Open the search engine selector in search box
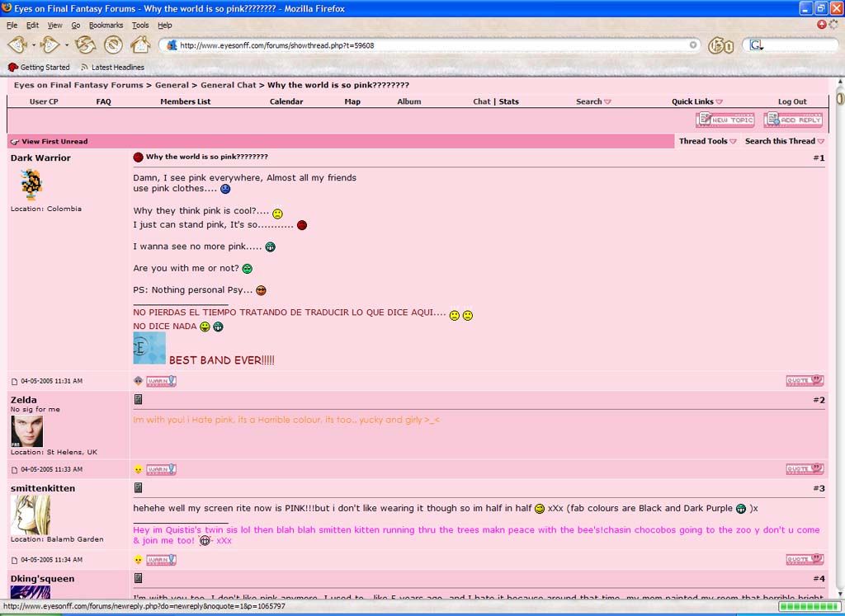845x616 pixels. [756, 46]
